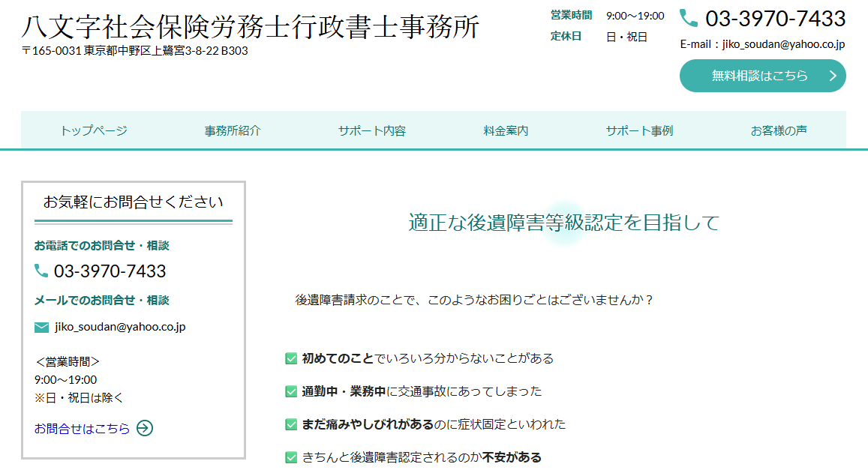
Task: Select 料金案内 from the nav bar
Action: [506, 130]
